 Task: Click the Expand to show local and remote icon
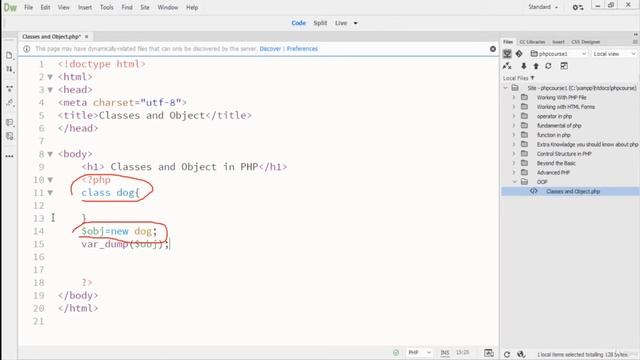pos(564,66)
